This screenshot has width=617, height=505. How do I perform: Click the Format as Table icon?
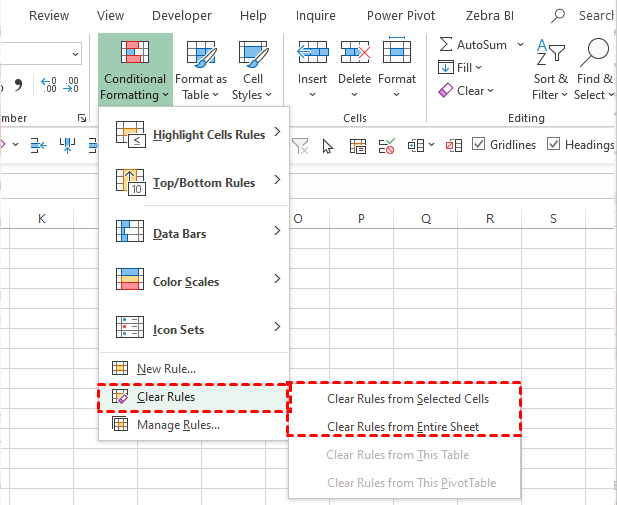201,53
